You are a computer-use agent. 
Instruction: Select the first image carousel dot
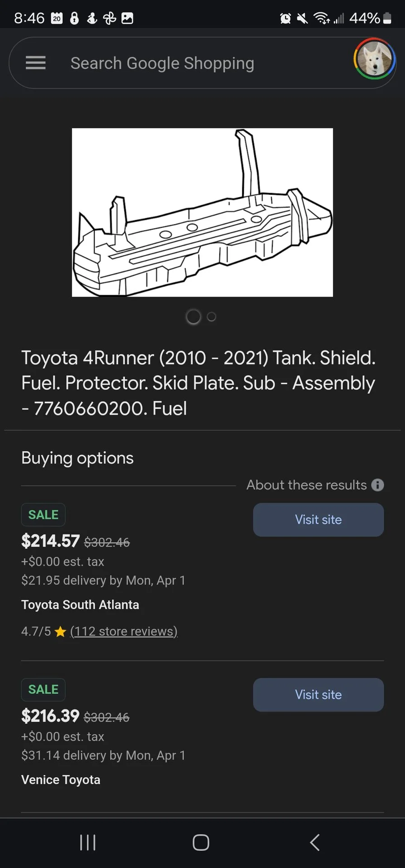[193, 317]
